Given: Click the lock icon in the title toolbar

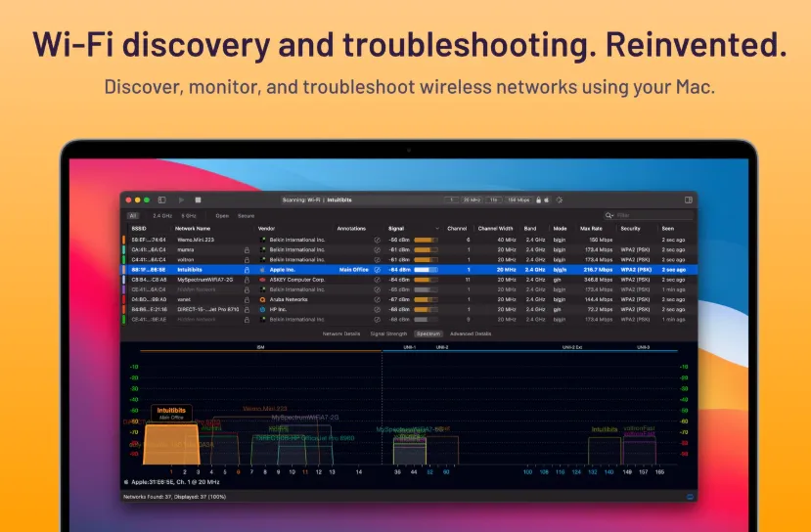Looking at the screenshot, I should click(538, 200).
